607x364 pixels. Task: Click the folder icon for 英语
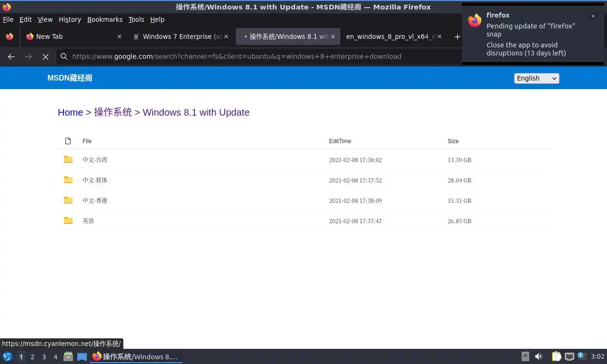pos(68,221)
